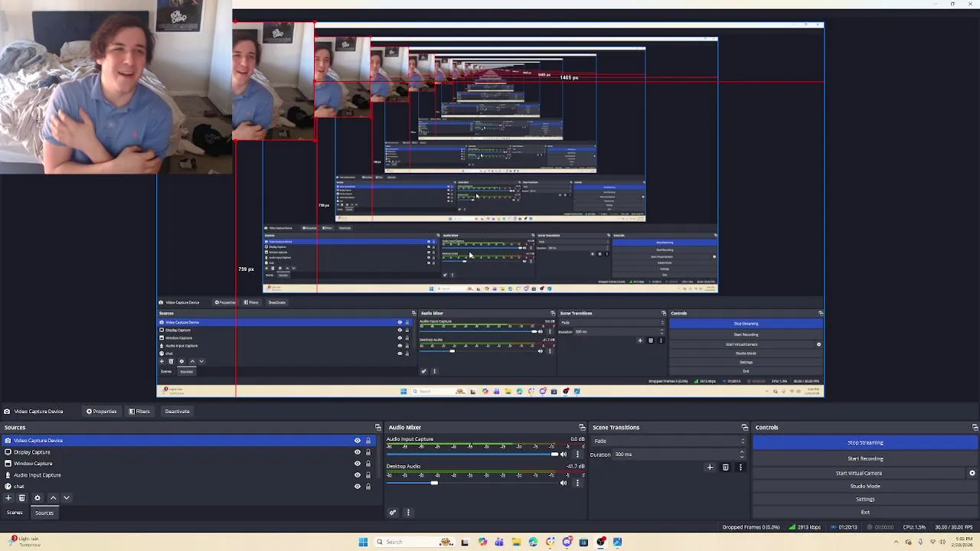Image resolution: width=980 pixels, height=551 pixels.
Task: Mute the Desktop Audio channel
Action: [563, 483]
